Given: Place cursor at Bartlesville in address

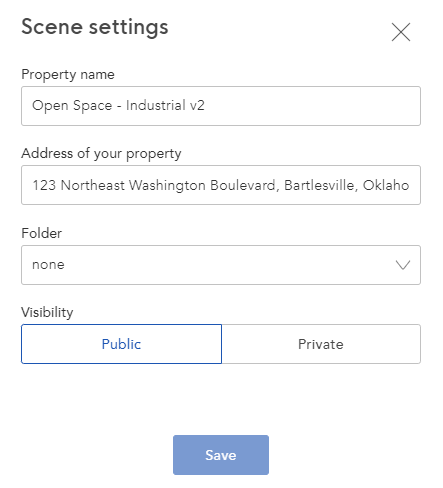Looking at the screenshot, I should (321, 185).
